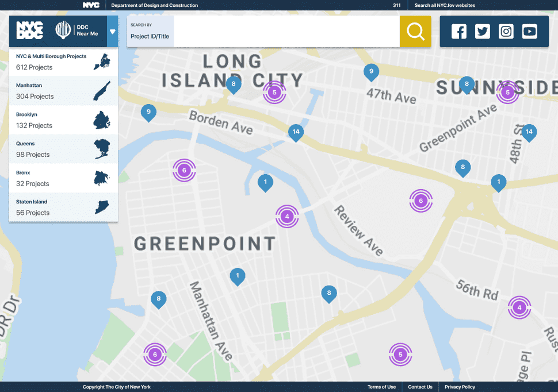The width and height of the screenshot is (558, 392).
Task: Open the Instagram icon link
Action: click(x=506, y=31)
